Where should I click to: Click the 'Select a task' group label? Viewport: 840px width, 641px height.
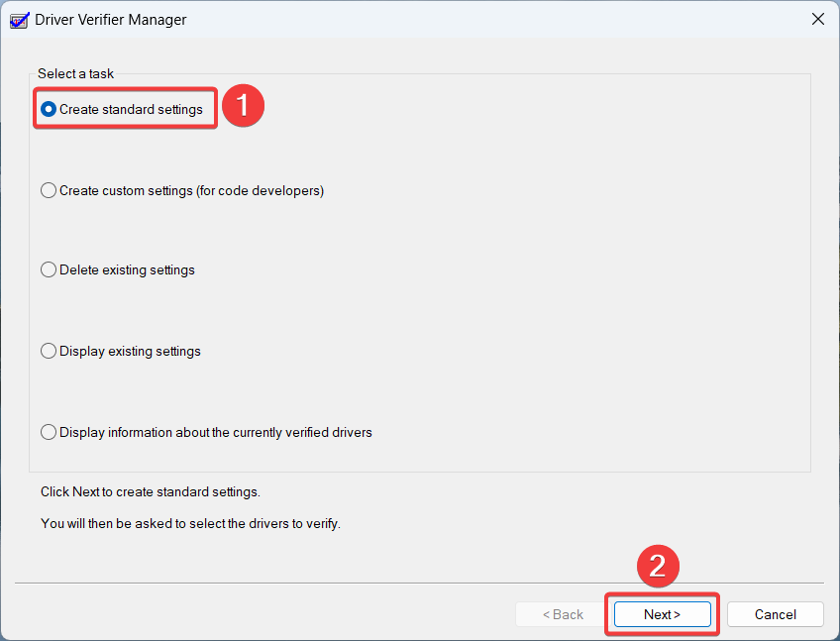click(75, 73)
